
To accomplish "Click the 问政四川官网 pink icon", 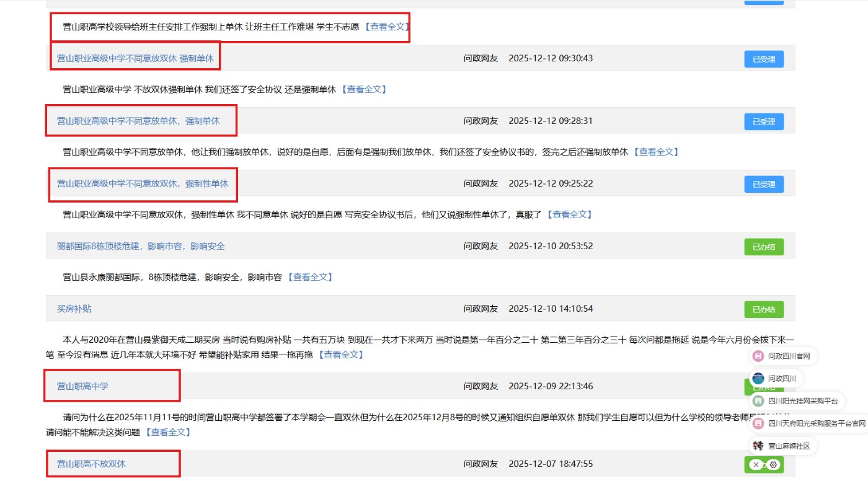I will click(x=758, y=356).
